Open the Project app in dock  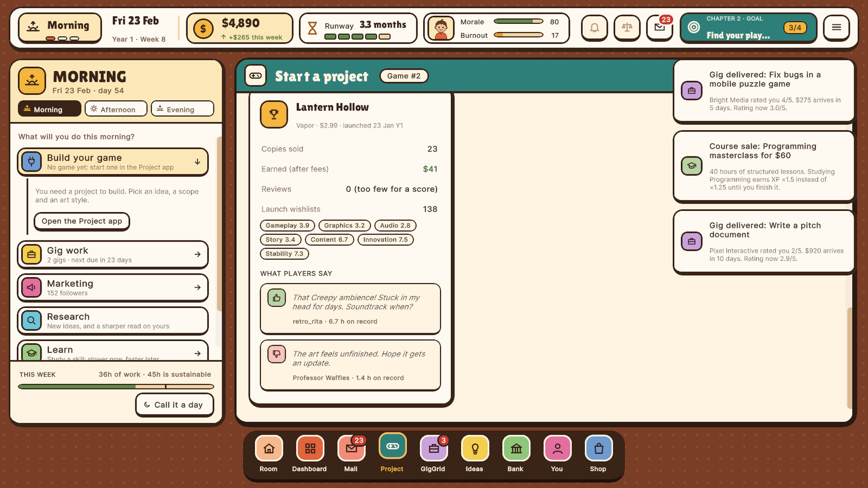pos(392,446)
